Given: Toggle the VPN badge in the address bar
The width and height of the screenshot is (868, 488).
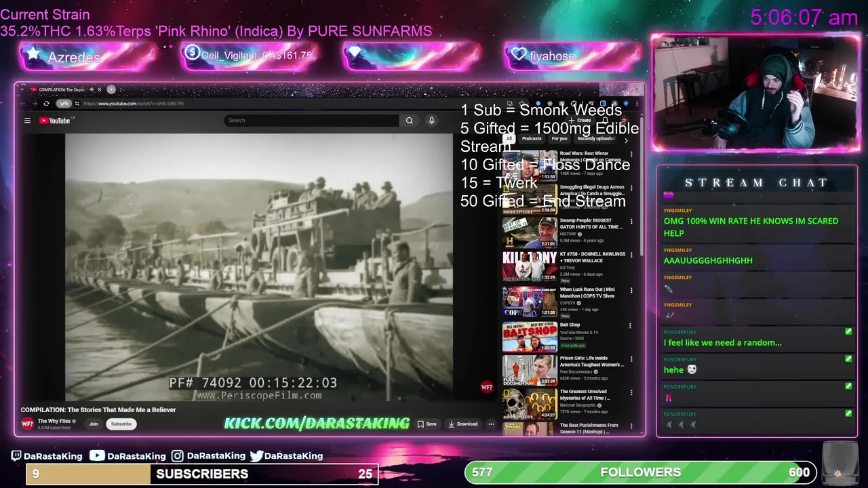Looking at the screenshot, I should tap(64, 104).
